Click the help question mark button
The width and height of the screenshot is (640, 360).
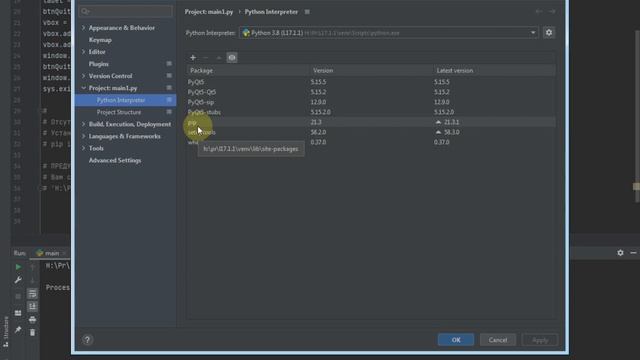click(x=87, y=340)
